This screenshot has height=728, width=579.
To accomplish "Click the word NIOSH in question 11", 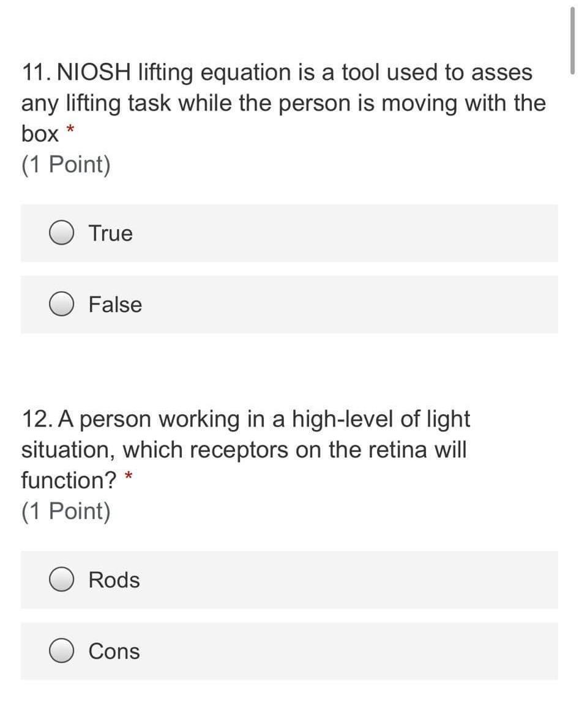I will point(93,72).
